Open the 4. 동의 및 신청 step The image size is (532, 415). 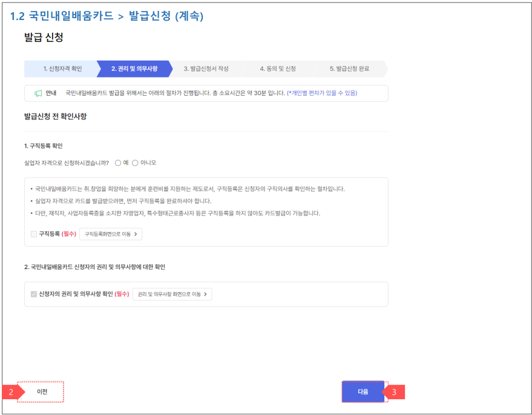tap(278, 68)
